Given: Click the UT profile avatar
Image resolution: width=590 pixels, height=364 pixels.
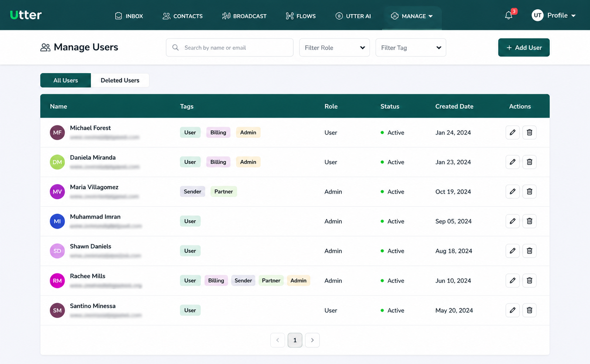Looking at the screenshot, I should click(538, 15).
